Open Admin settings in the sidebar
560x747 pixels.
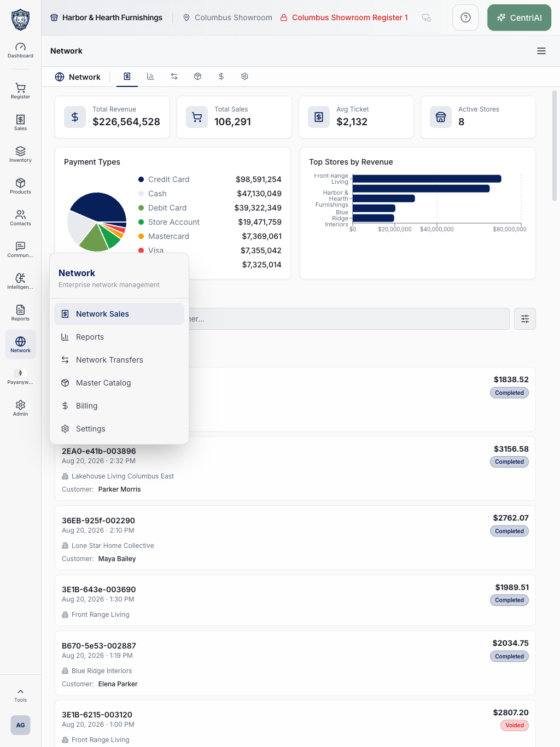point(20,408)
